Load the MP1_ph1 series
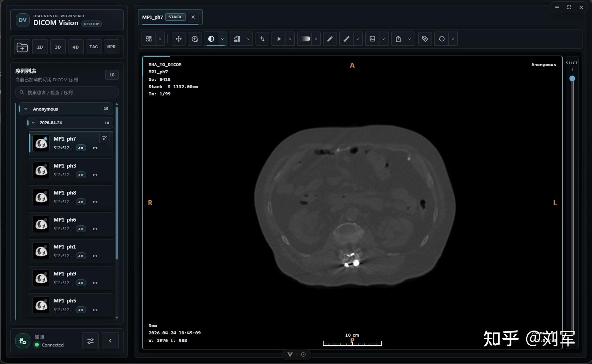The image size is (592, 364). point(71,251)
